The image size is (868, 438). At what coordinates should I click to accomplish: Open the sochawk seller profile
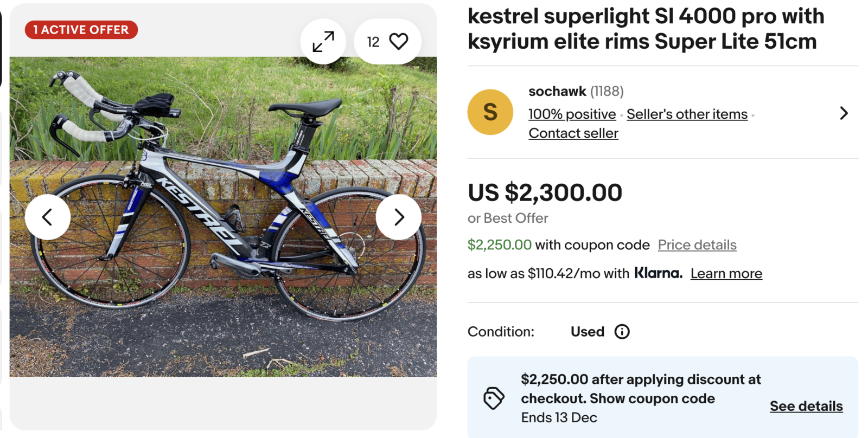click(557, 91)
